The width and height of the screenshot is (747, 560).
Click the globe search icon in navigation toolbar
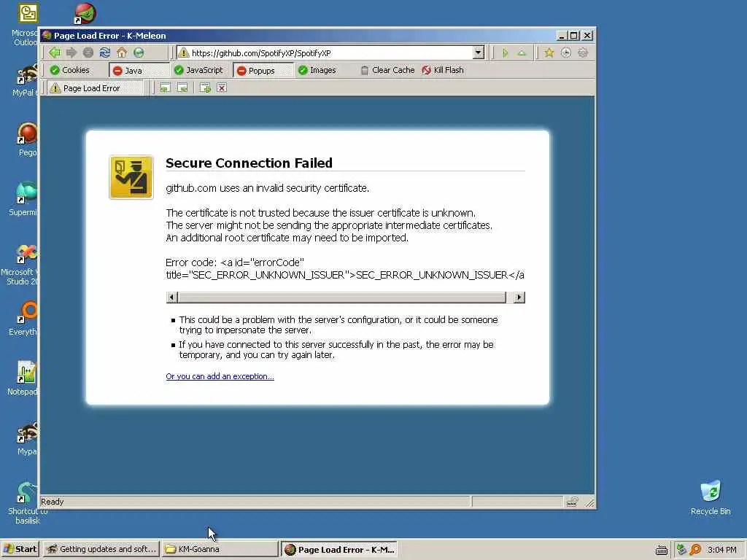139,52
